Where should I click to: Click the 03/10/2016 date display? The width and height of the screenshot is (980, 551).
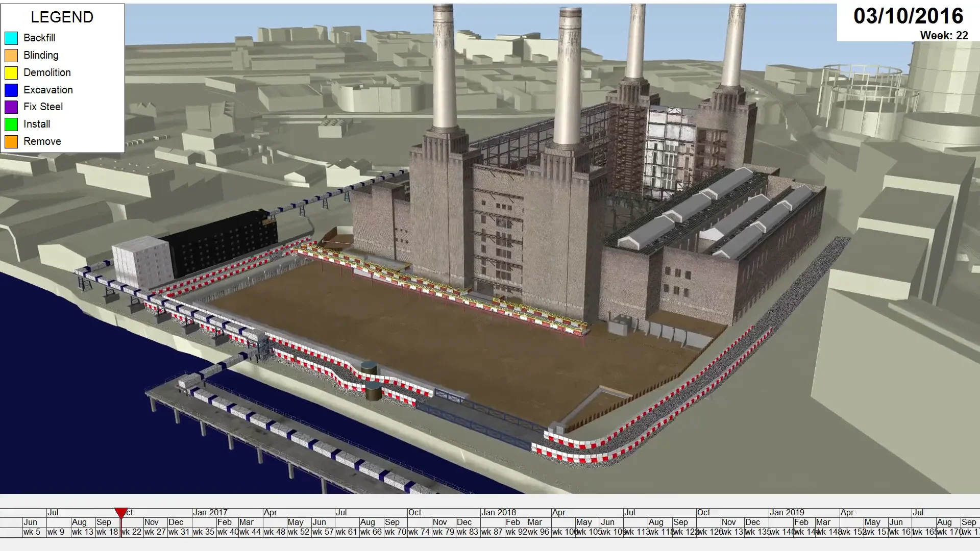coord(909,16)
